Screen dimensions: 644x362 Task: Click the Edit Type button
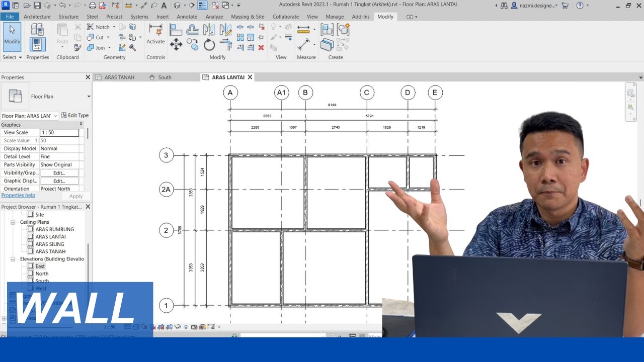tap(74, 115)
